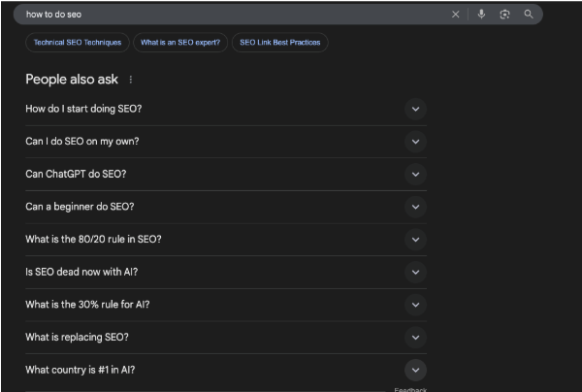Open the three-dot menu beside People also ask
This screenshot has width=582, height=392.
click(131, 80)
